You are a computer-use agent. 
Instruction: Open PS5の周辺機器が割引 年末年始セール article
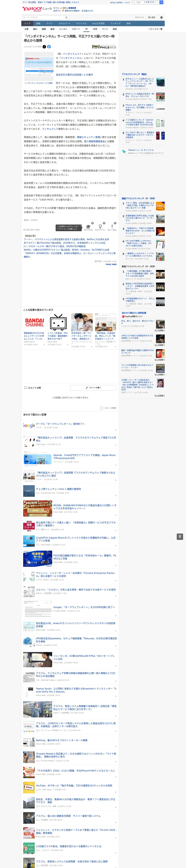(84, 557)
